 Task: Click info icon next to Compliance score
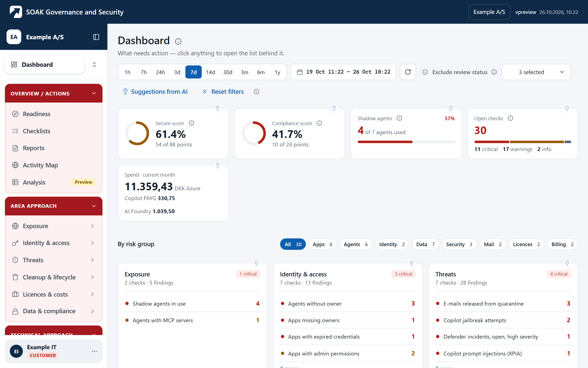[319, 123]
